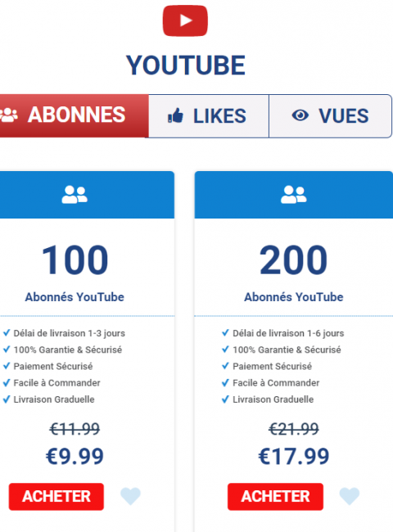Viewport: 393px width, 532px height.
Task: Click the group icon in ABONNES tab
Action: (9, 115)
